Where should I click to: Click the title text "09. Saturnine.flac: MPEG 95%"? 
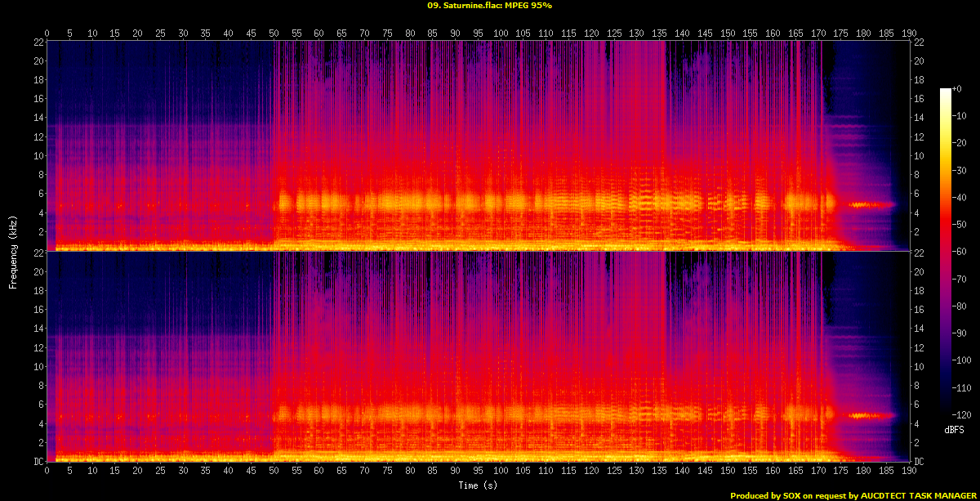(490, 5)
